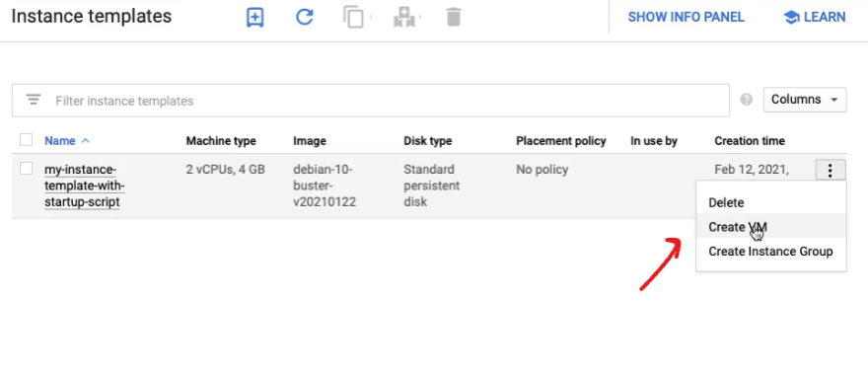Open the Columns dropdown
The height and width of the screenshot is (374, 868).
pos(805,100)
